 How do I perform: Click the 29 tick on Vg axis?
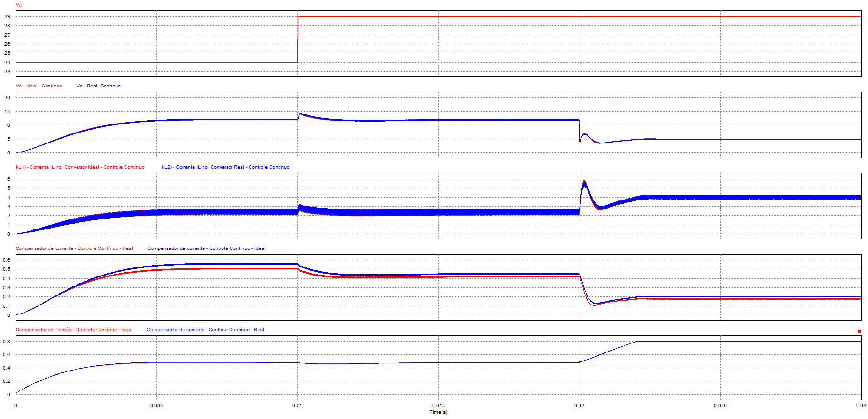7,17
